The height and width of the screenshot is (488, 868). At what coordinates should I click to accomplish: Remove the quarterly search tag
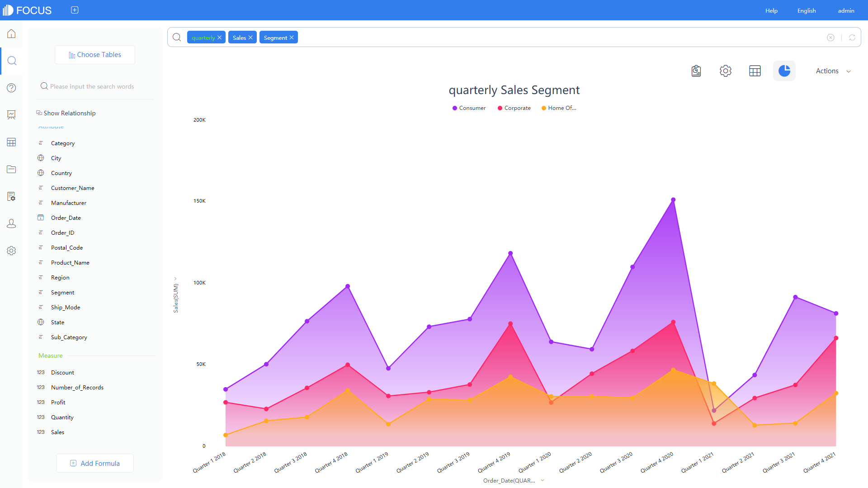219,38
